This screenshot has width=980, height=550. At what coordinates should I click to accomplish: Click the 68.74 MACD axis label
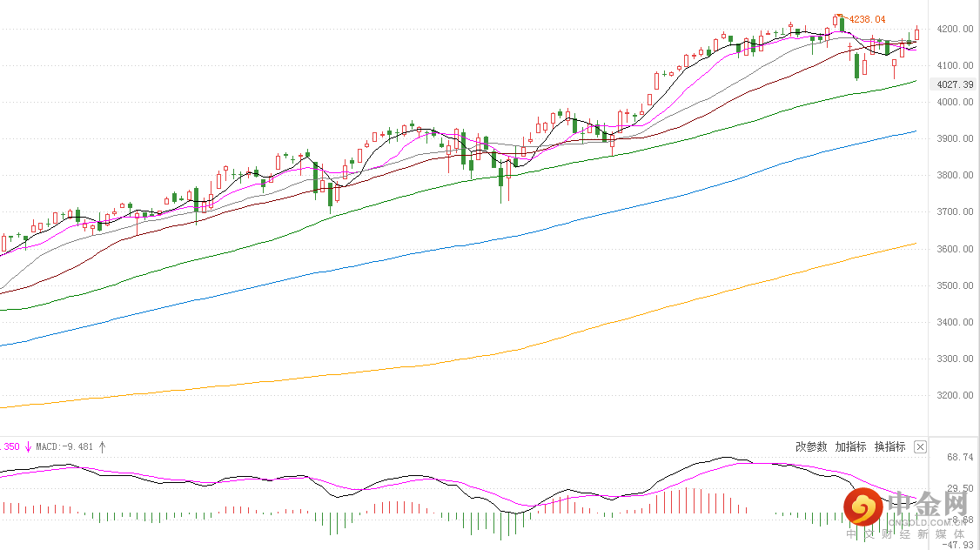pos(959,457)
